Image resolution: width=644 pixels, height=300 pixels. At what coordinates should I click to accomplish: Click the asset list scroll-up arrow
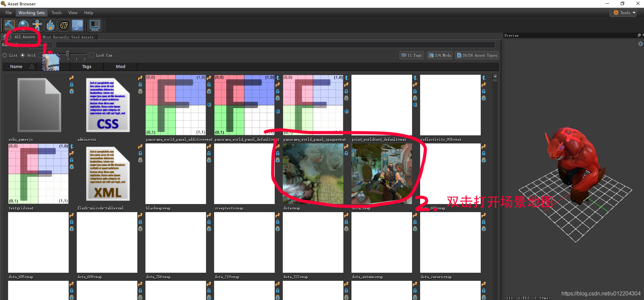tap(495, 76)
